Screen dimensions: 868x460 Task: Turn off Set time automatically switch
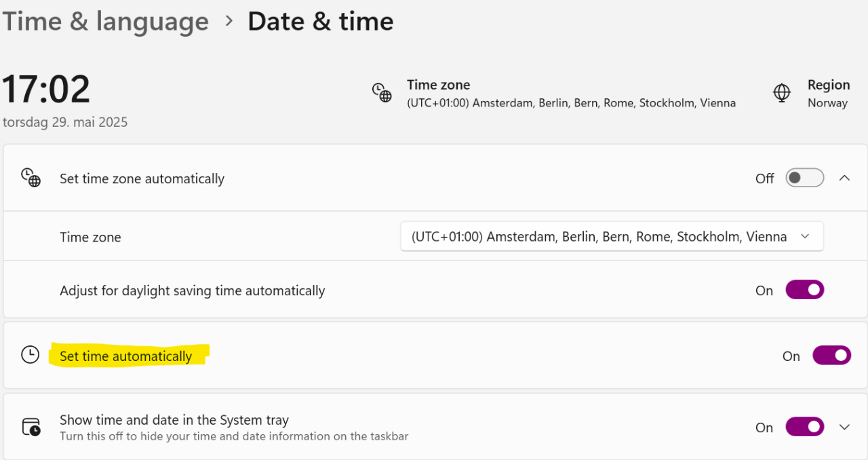pos(831,356)
